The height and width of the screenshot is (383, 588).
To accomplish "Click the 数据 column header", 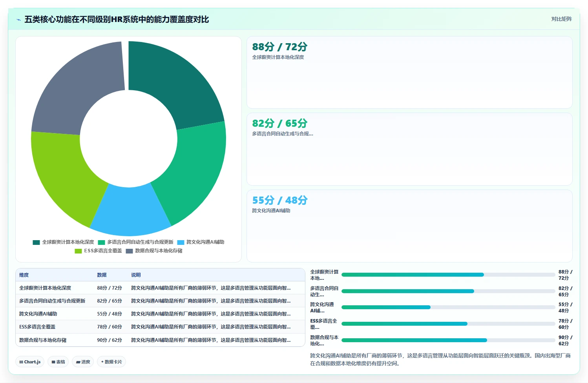I will point(102,275).
